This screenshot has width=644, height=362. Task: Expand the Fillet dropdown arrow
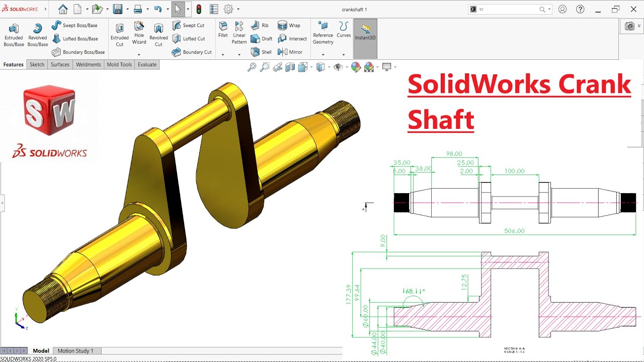click(223, 54)
